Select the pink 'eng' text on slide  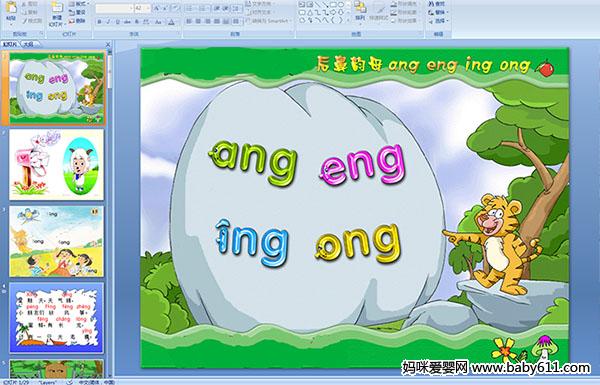(362, 165)
